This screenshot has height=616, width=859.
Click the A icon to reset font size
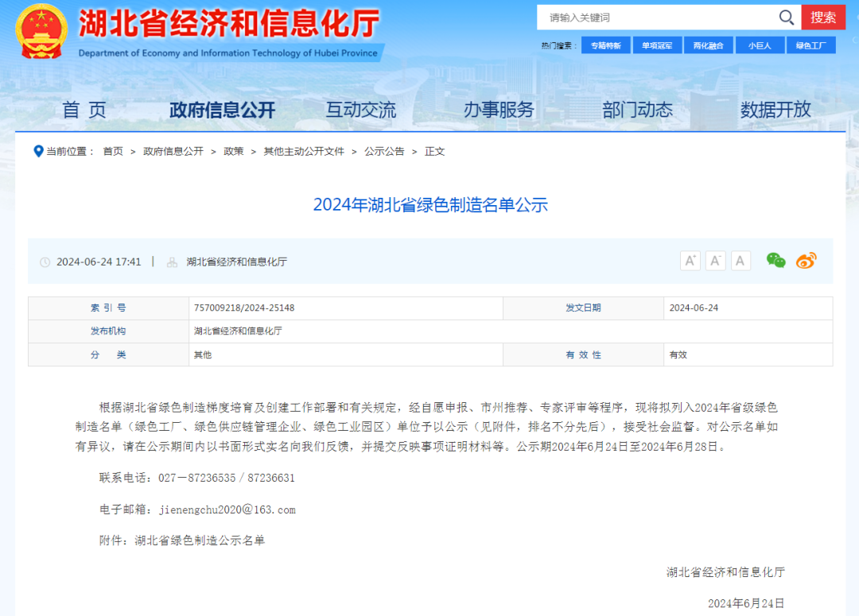(x=740, y=260)
